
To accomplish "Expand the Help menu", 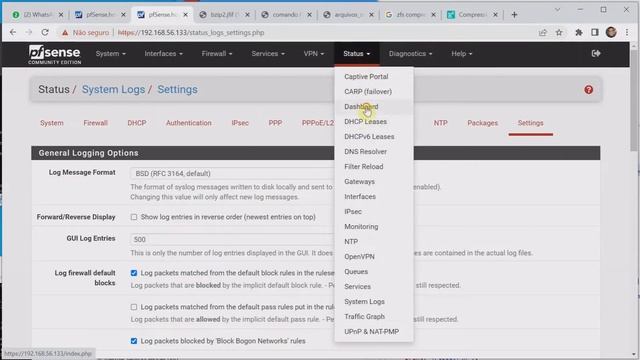I will (x=462, y=53).
